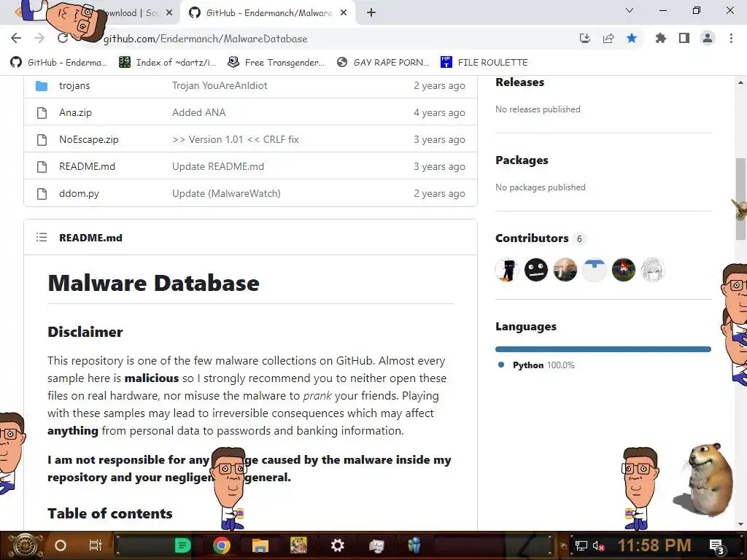Close the first download tab
Image resolution: width=747 pixels, height=560 pixels.
[x=169, y=13]
